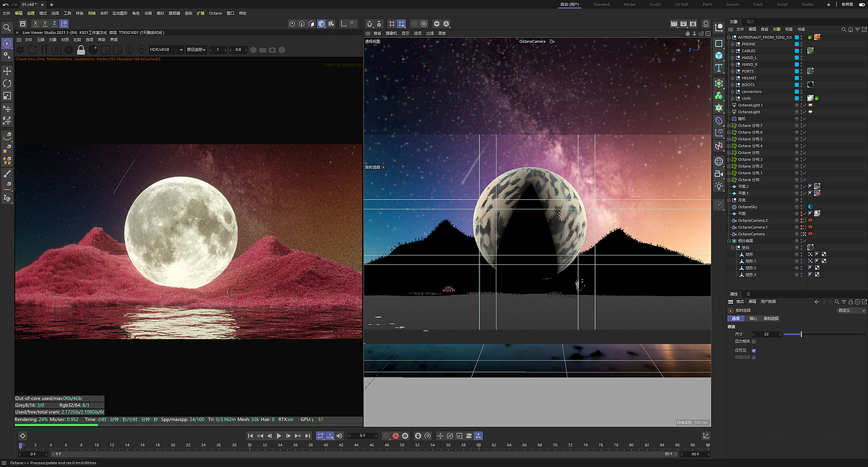Jump to the end of the timeline

307,436
